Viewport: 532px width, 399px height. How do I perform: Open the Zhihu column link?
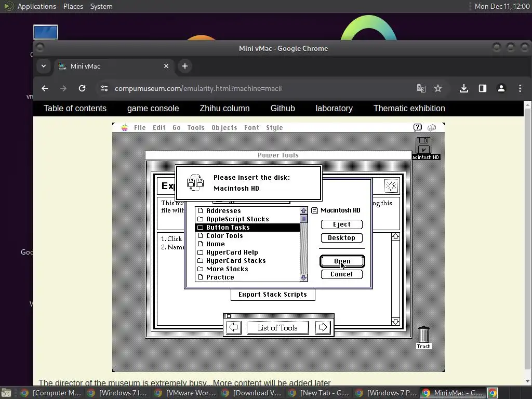224,108
